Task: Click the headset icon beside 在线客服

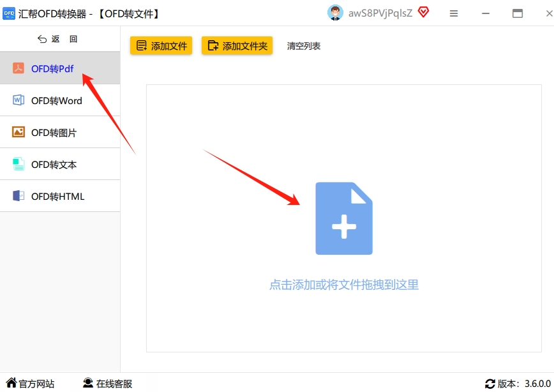Action: coord(88,382)
